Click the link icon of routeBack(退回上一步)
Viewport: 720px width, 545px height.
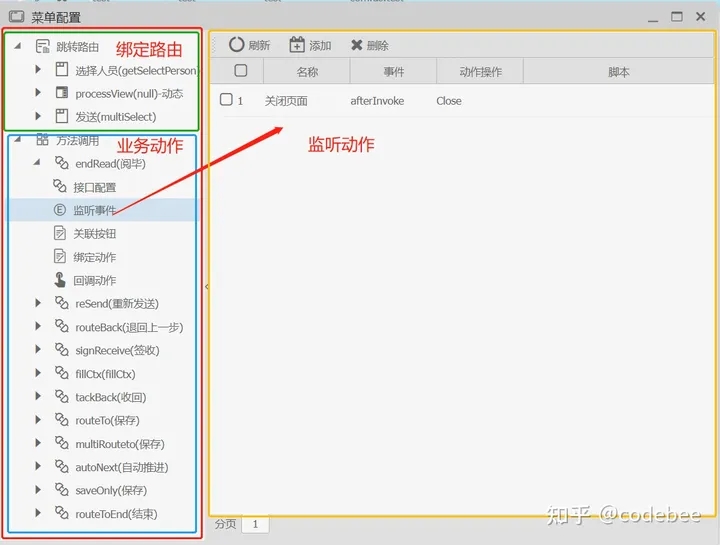point(62,326)
